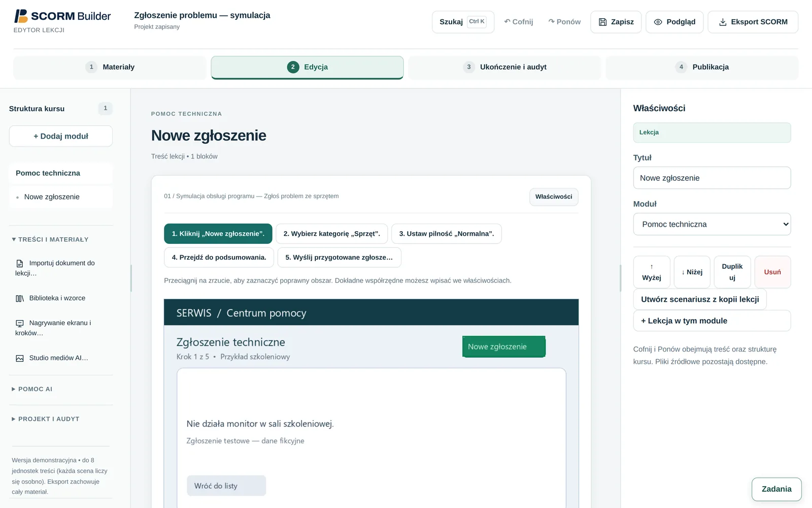Delete the lesson with Usuń
Image resolution: width=812 pixels, height=508 pixels.
tap(772, 272)
